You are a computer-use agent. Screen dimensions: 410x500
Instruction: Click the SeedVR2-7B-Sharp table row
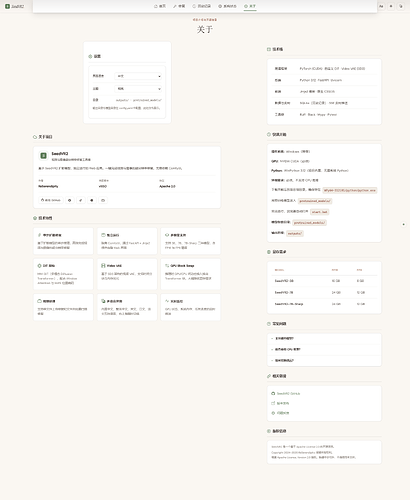click(324, 304)
